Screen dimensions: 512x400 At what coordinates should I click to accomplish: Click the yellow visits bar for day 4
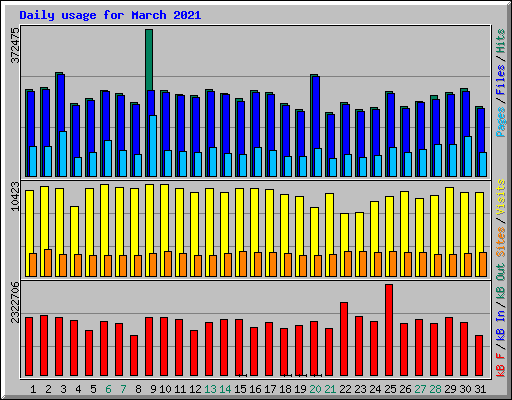point(75,230)
